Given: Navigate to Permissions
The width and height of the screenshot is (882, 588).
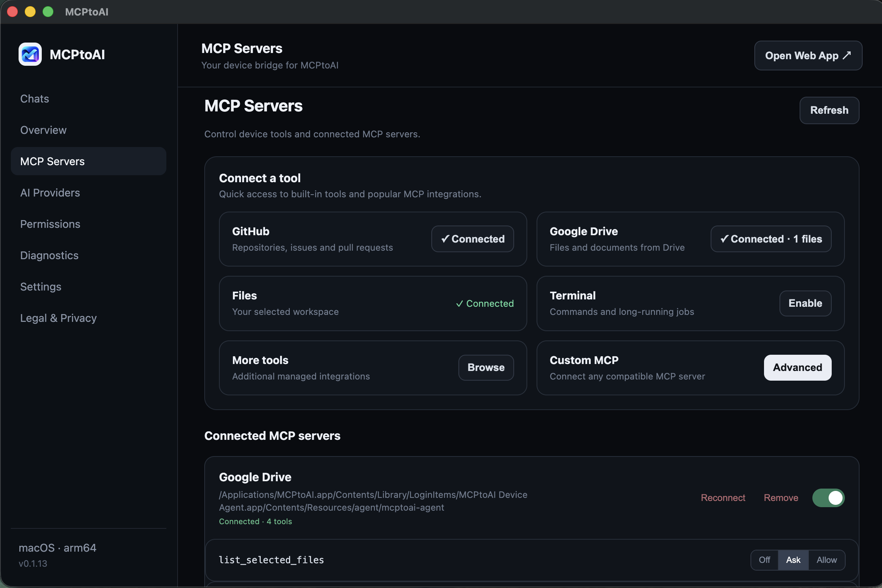Looking at the screenshot, I should [x=89, y=224].
